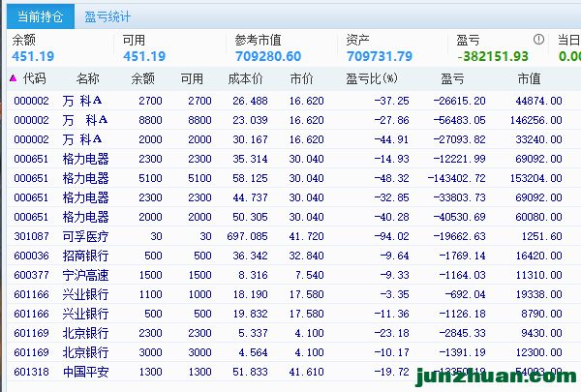This screenshot has width=581, height=392.
Task: Sort by the 代码 column header
Action: click(x=34, y=78)
